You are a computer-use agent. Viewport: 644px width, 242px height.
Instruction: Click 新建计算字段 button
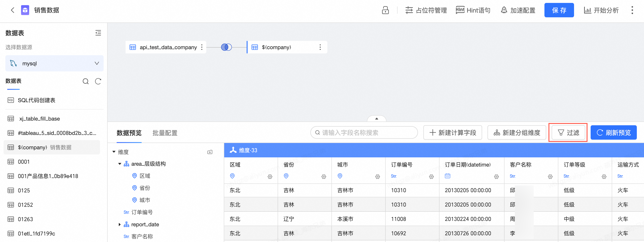tap(453, 132)
